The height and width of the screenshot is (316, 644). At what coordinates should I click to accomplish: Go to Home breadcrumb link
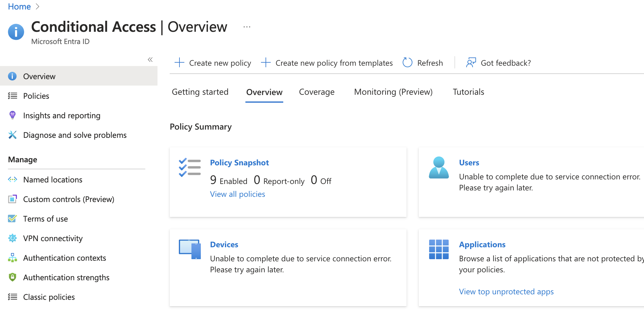coord(19,6)
